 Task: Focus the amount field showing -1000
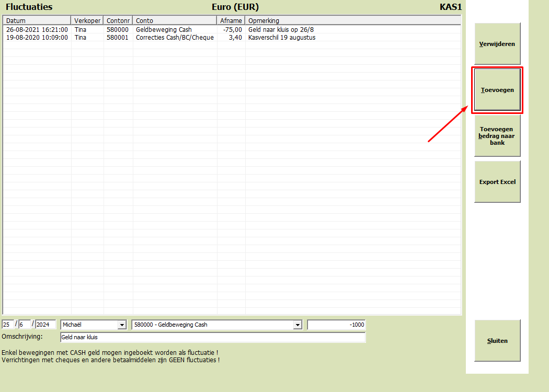pos(337,325)
